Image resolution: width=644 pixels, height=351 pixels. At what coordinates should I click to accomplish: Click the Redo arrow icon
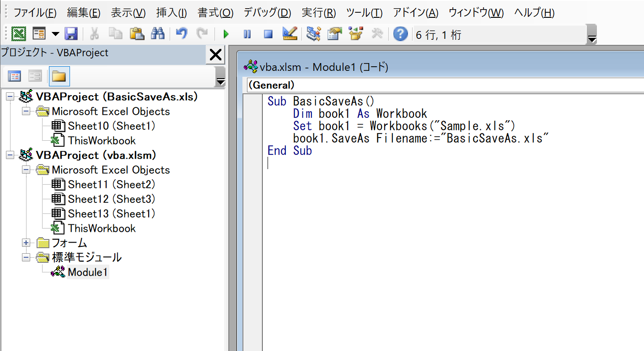pos(202,34)
